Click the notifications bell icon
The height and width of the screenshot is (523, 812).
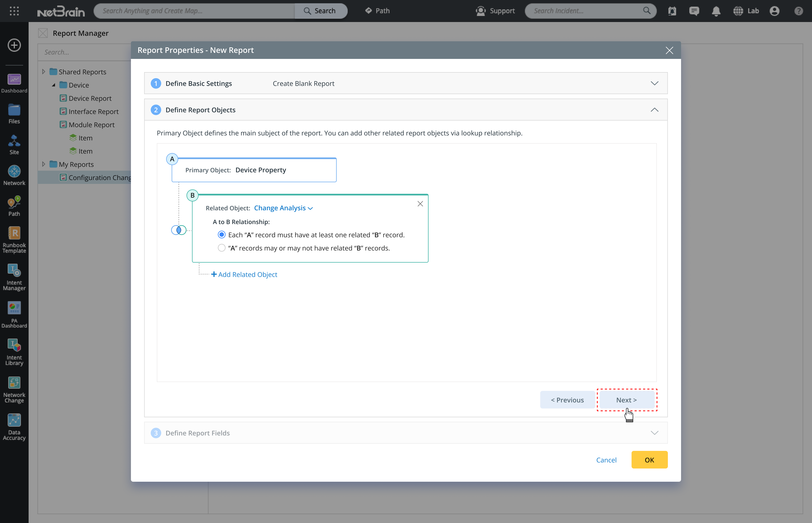point(716,11)
